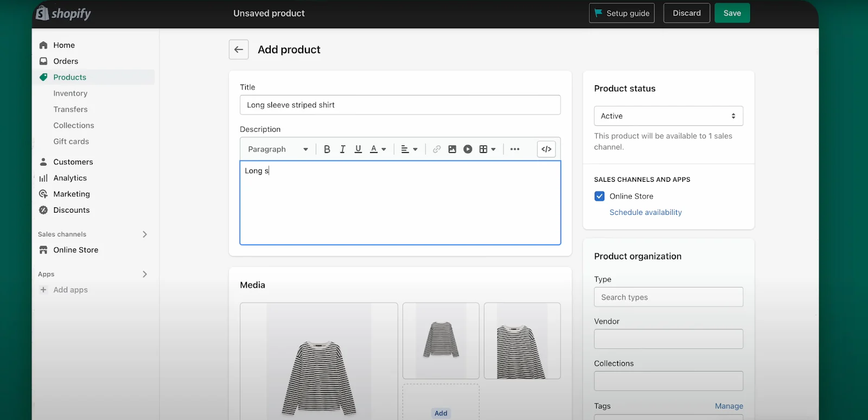The image size is (868, 420).
Task: Click the Bold formatting icon
Action: (327, 149)
